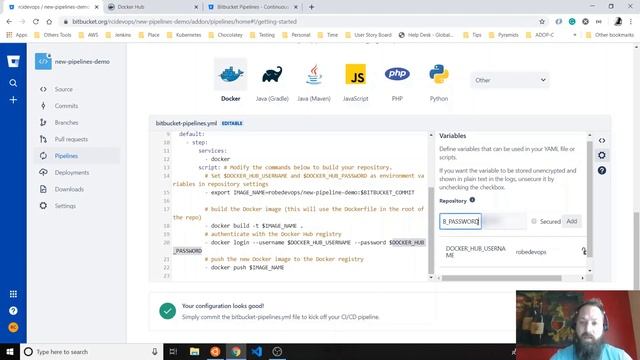Open the app switcher grid icon

13,294
